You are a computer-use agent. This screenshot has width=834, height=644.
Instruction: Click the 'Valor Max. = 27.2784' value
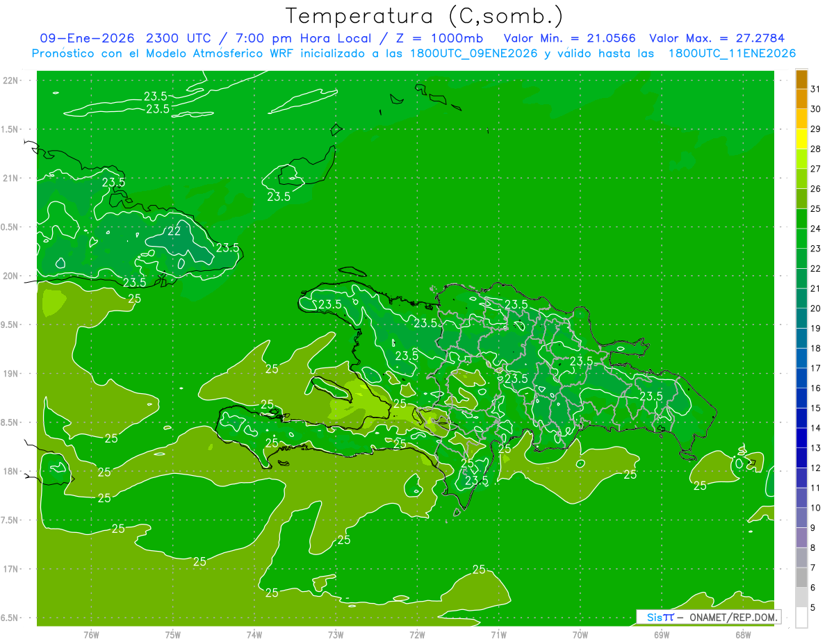[717, 38]
